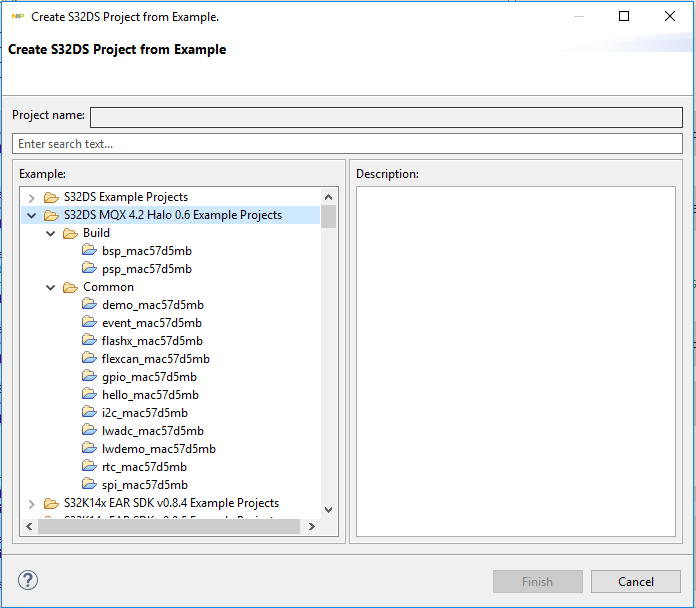Click the S32DS Example Projects folder icon
The height and width of the screenshot is (608, 696).
pyautogui.click(x=51, y=197)
